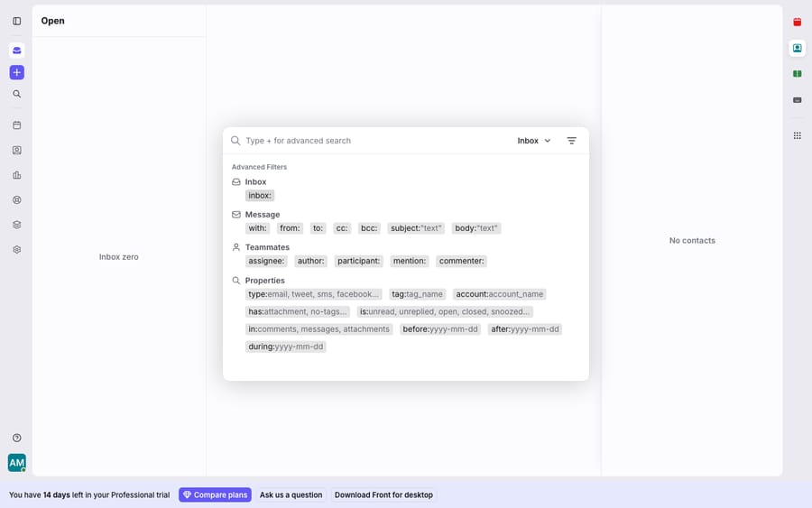The height and width of the screenshot is (508, 812).
Task: Select the tag:tag_name filter chip
Action: (x=417, y=294)
